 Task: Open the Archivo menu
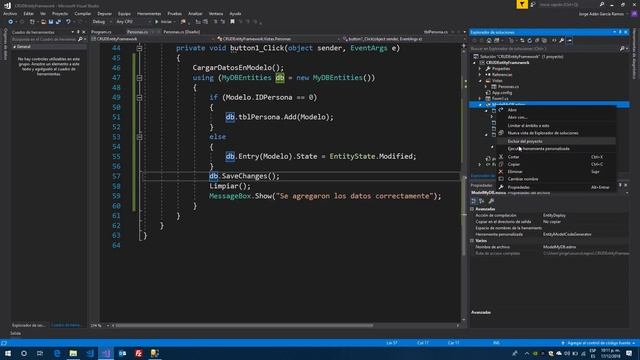10,13
